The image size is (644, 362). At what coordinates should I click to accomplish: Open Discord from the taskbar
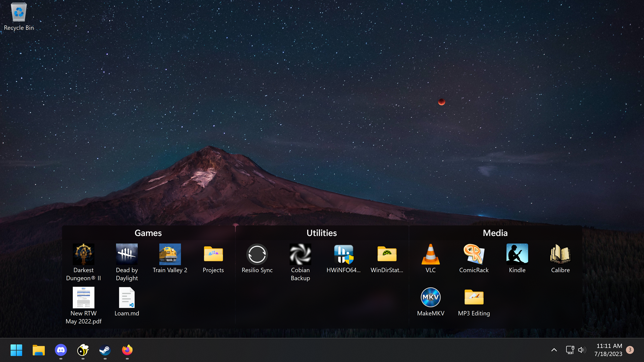[x=61, y=350]
